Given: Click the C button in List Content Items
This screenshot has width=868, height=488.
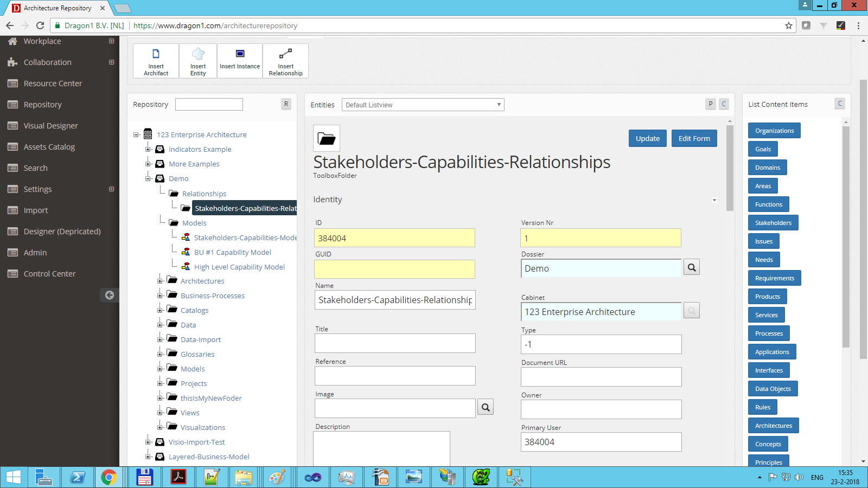Looking at the screenshot, I should [840, 104].
